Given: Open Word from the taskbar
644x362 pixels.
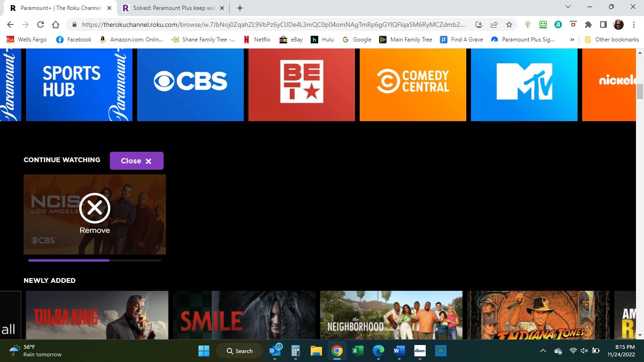Looking at the screenshot, I should pyautogui.click(x=399, y=351).
